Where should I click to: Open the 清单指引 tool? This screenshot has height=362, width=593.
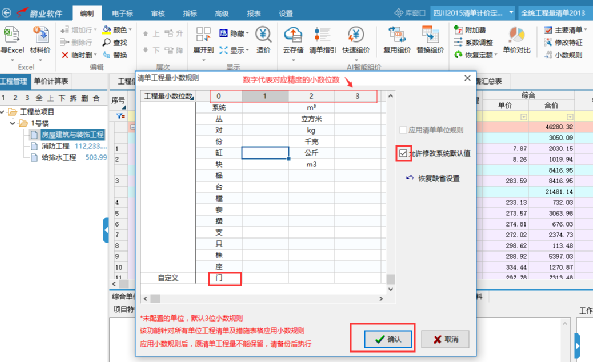click(x=323, y=35)
